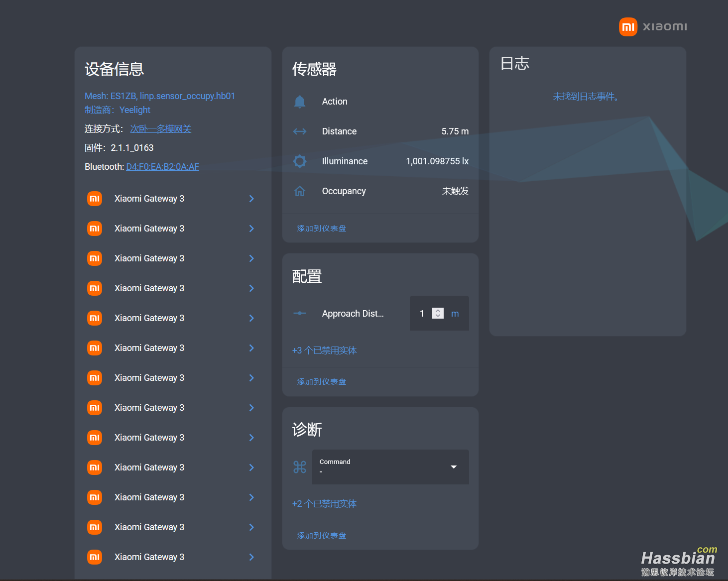The width and height of the screenshot is (728, 581).
Task: Click the Distance double-arrow icon
Action: coord(300,131)
